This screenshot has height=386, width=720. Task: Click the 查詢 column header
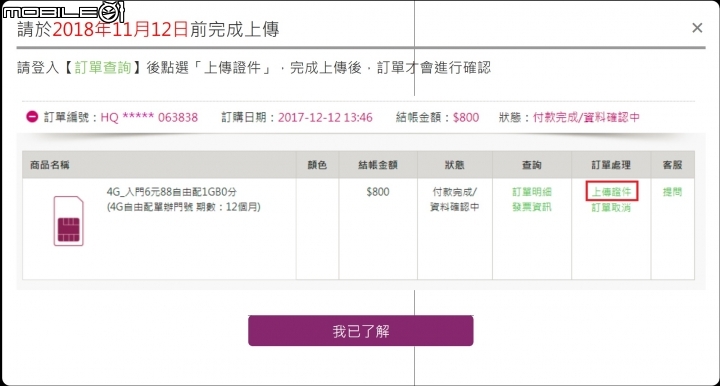pos(532,165)
